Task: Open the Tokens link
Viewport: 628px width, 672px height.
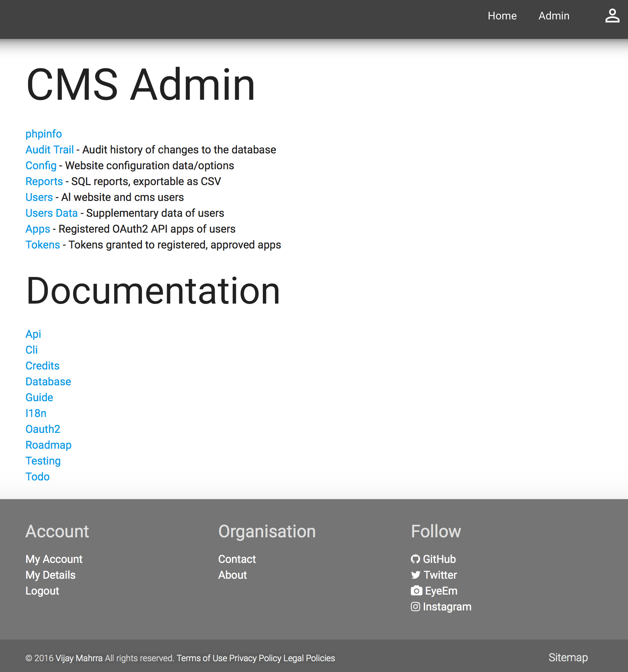Action: (43, 245)
